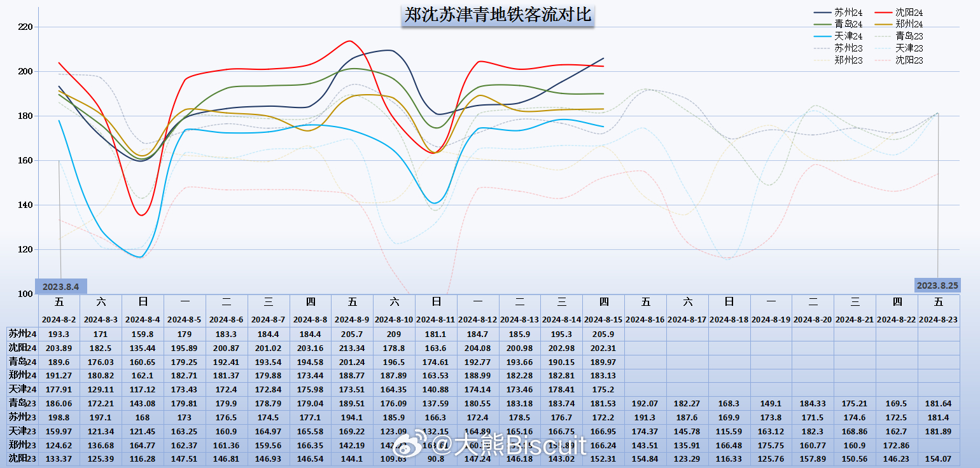This screenshot has width=980, height=468.
Task: Select the cell with value 90.8
Action: (x=436, y=458)
